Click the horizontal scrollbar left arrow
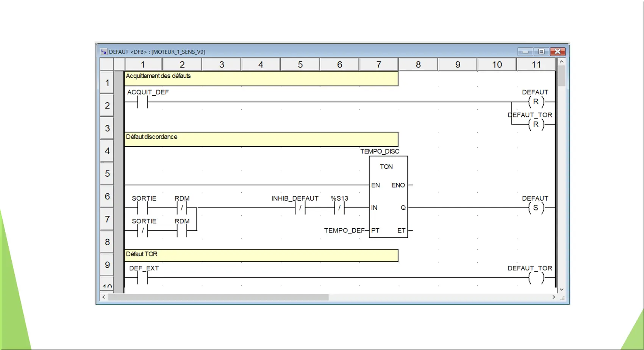Screen dimensions: 644x350 point(104,297)
